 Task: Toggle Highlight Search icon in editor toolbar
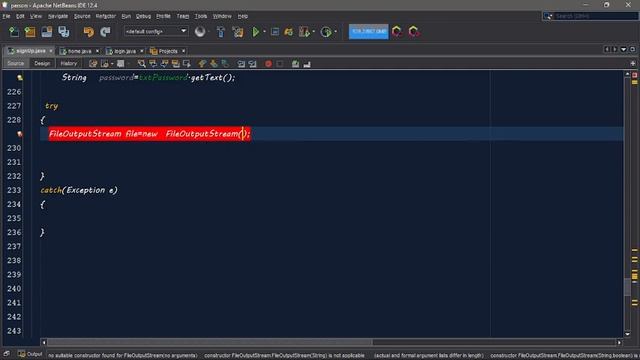click(x=176, y=64)
